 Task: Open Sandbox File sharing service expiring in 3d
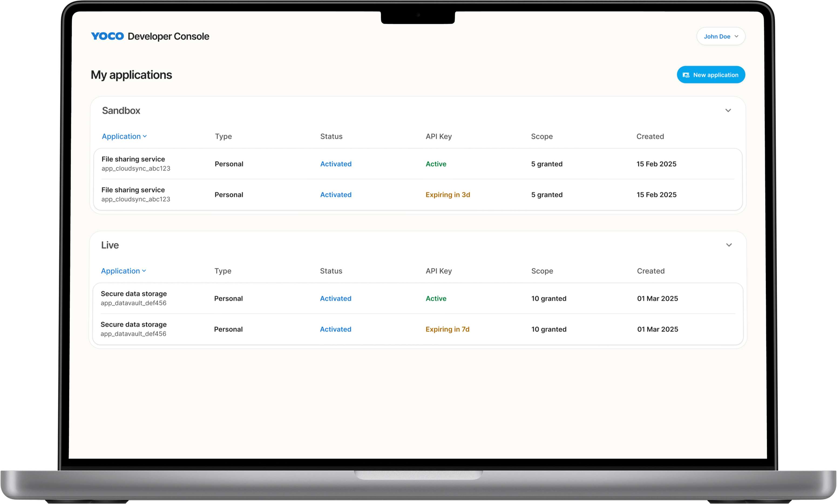click(418, 195)
